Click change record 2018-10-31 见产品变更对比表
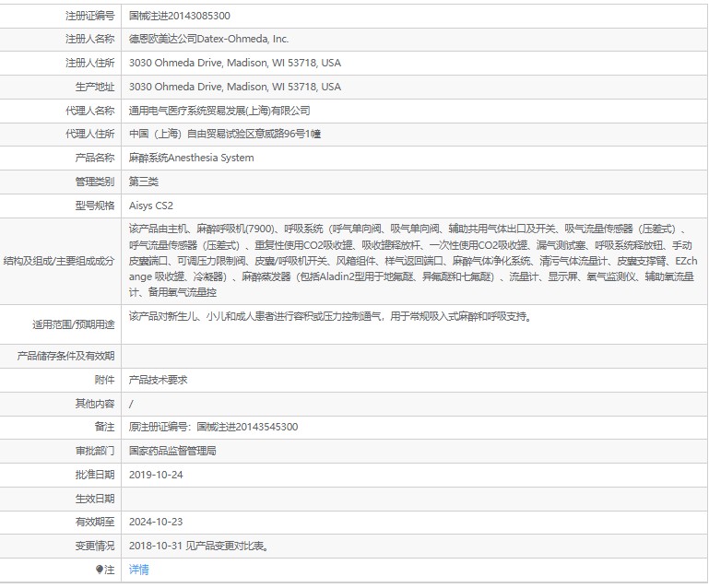Screen dimensions: 709x588 [x=199, y=546]
